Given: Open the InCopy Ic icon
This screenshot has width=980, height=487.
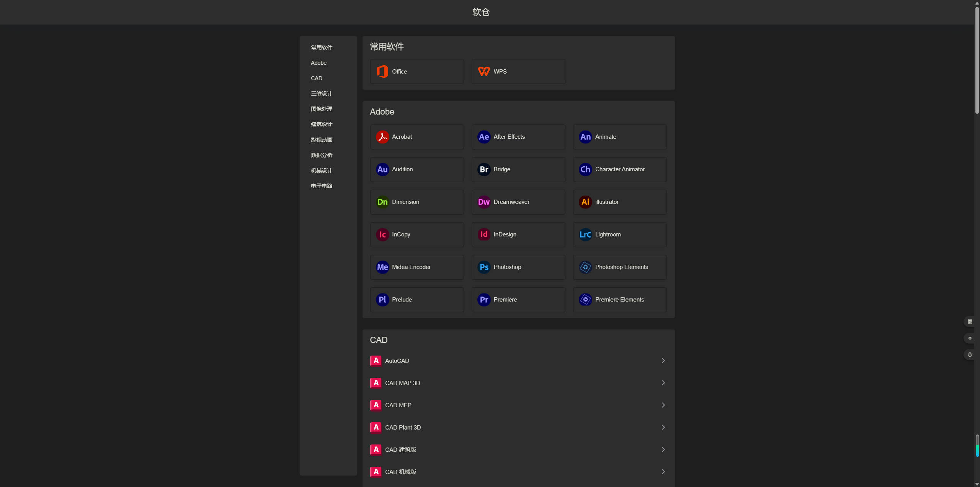Looking at the screenshot, I should (x=382, y=234).
